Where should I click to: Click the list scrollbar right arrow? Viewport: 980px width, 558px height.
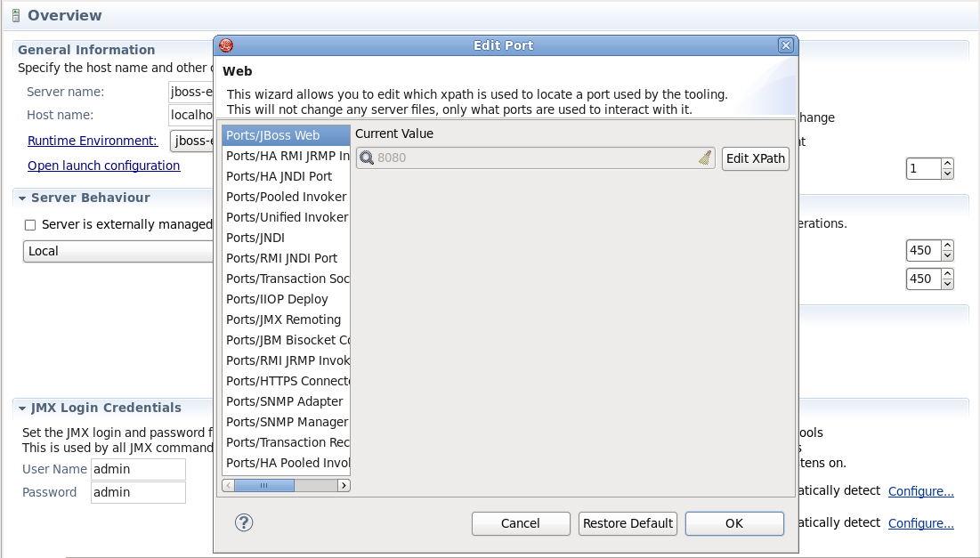[x=344, y=486]
